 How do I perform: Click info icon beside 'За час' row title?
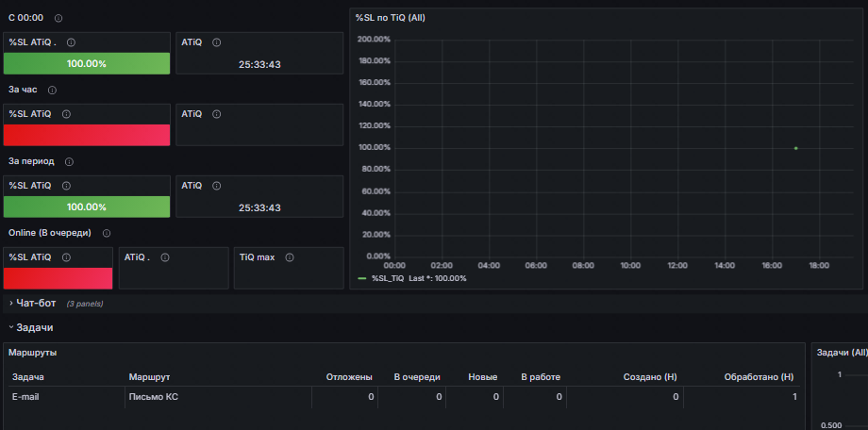tap(52, 90)
